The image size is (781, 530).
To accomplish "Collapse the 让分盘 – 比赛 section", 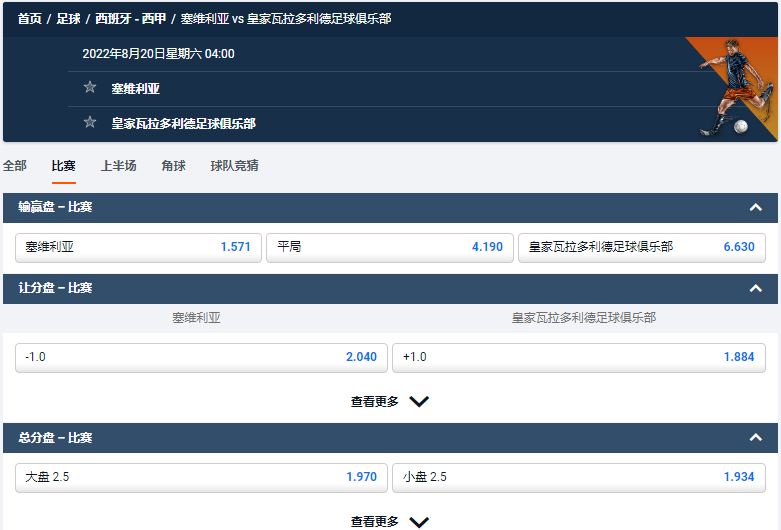I will [756, 288].
